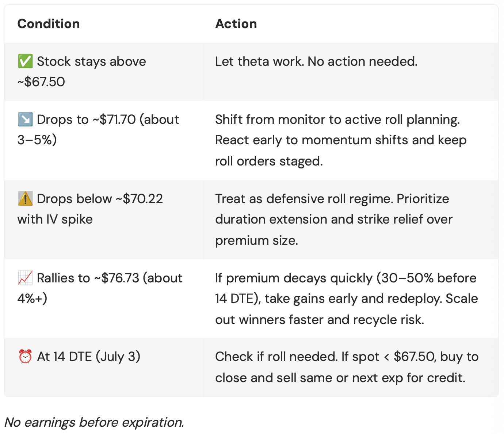Click the down-right arrow emoji icon
The width and height of the screenshot is (504, 434).
click(x=25, y=119)
